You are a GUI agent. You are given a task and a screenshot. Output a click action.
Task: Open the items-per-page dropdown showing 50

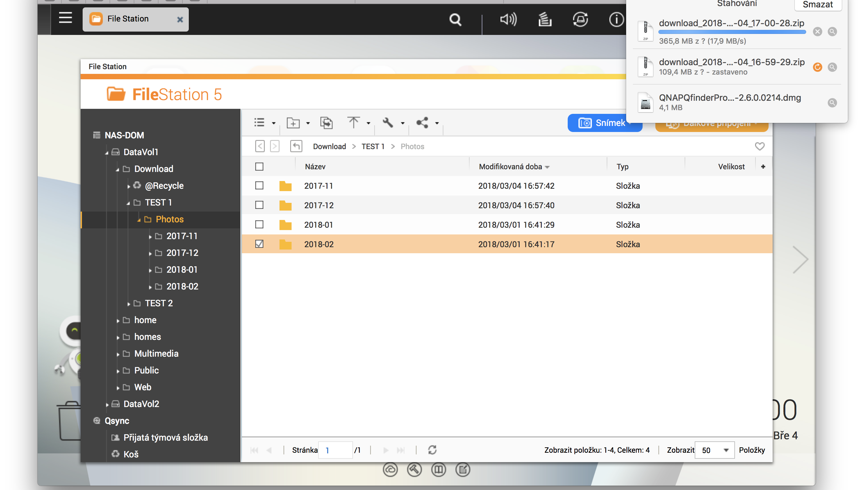point(714,450)
